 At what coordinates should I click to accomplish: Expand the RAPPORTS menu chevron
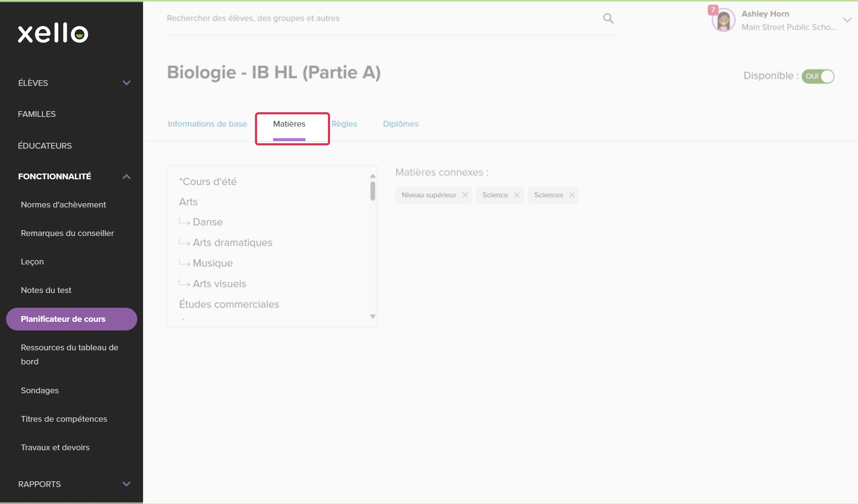(126, 484)
